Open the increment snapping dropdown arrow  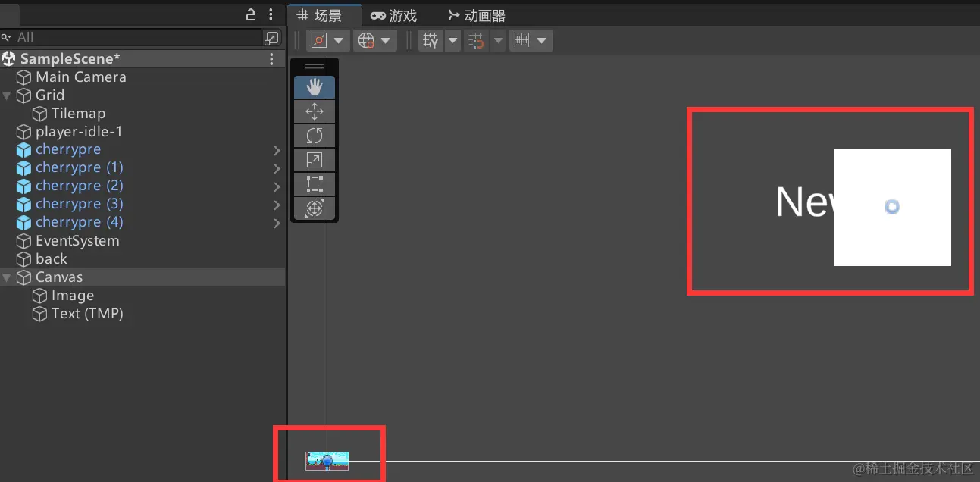[x=543, y=40]
